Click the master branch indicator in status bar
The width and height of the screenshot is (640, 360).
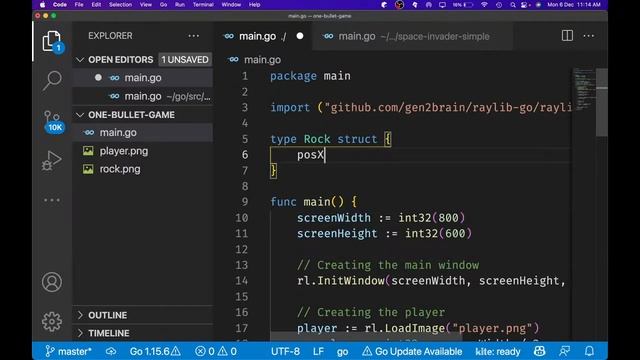coord(68,351)
